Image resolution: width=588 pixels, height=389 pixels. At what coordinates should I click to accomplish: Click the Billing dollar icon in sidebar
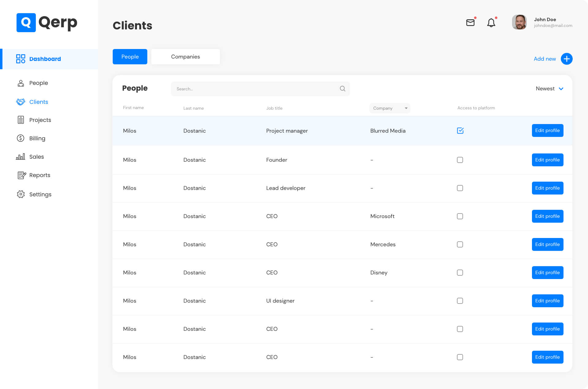point(21,138)
